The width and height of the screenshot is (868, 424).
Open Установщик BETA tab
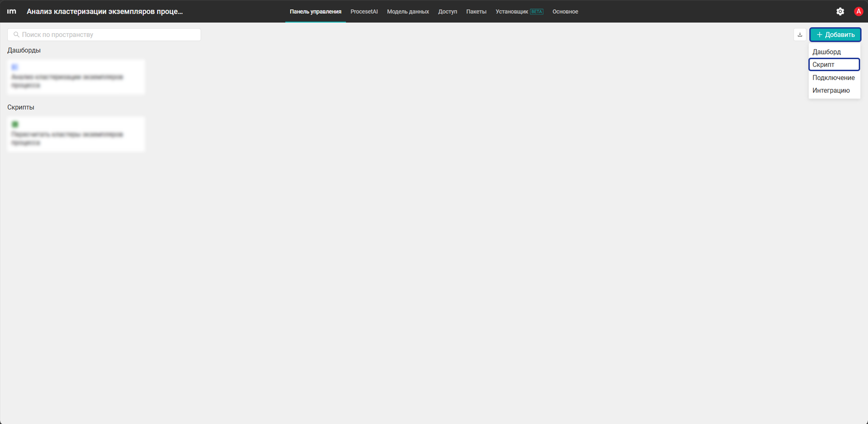pyautogui.click(x=519, y=12)
